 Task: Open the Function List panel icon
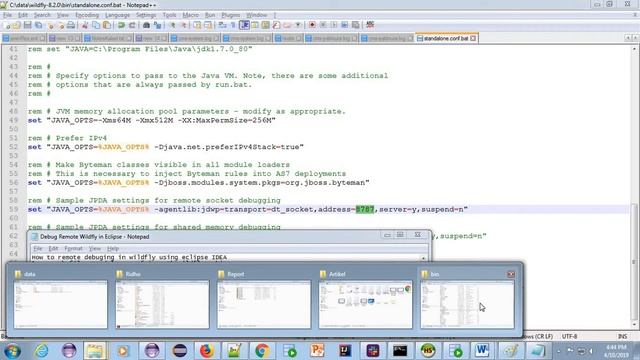[x=276, y=25]
